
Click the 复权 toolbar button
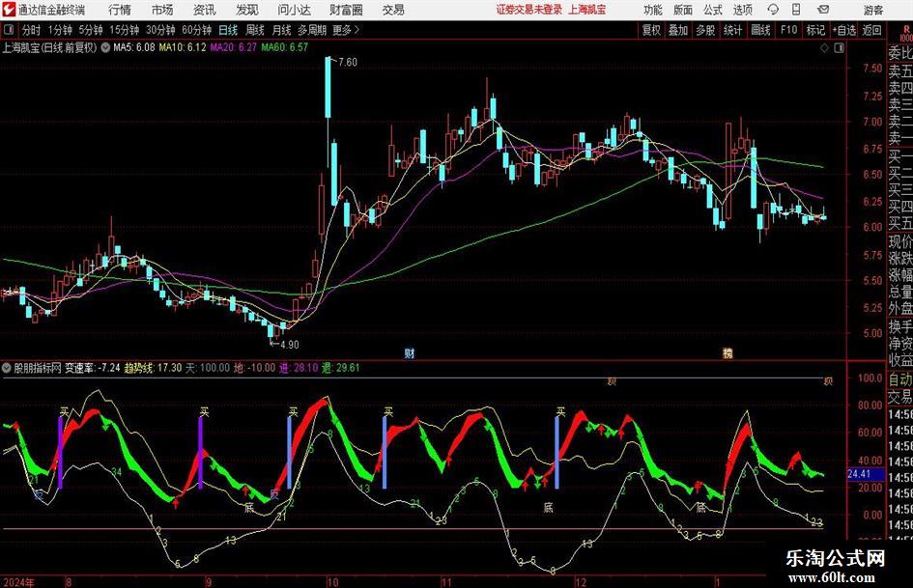651,30
